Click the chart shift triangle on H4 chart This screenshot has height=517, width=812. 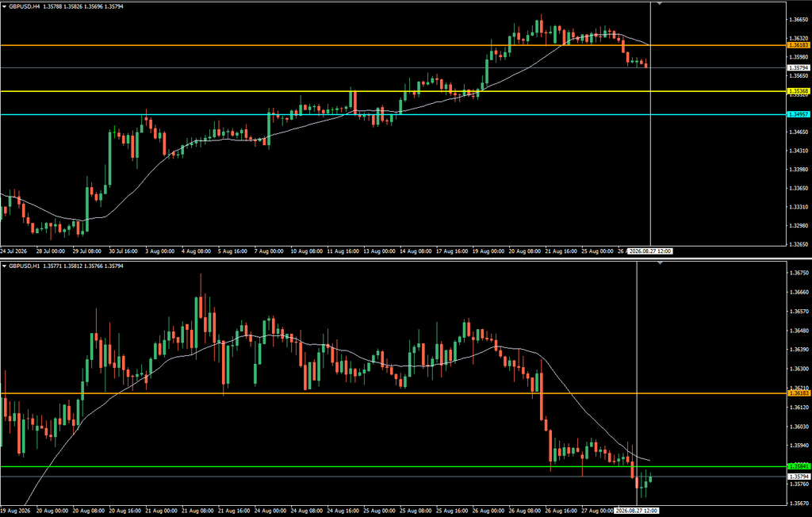click(x=660, y=4)
